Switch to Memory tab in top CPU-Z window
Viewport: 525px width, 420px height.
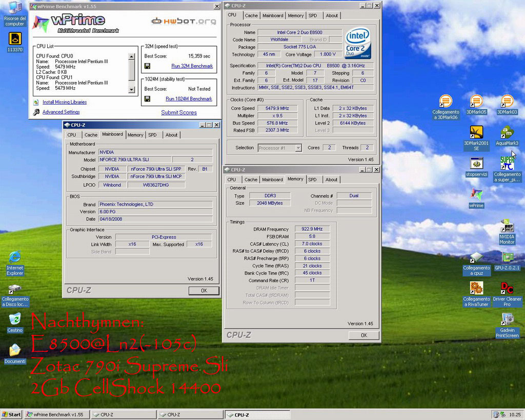point(296,15)
